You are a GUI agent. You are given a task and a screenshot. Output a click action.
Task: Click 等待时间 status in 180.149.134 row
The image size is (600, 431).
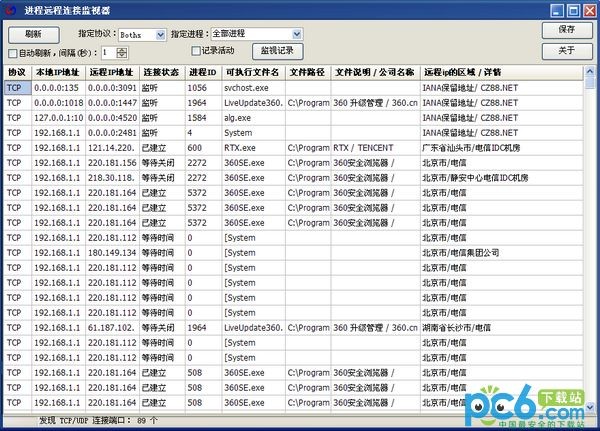[162, 253]
